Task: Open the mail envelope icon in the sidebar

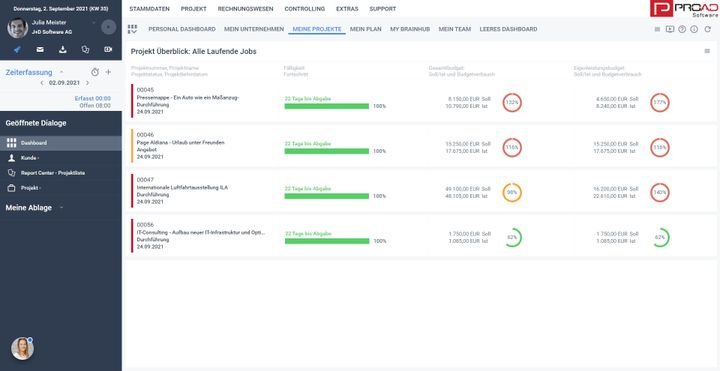Action: pyautogui.click(x=40, y=50)
